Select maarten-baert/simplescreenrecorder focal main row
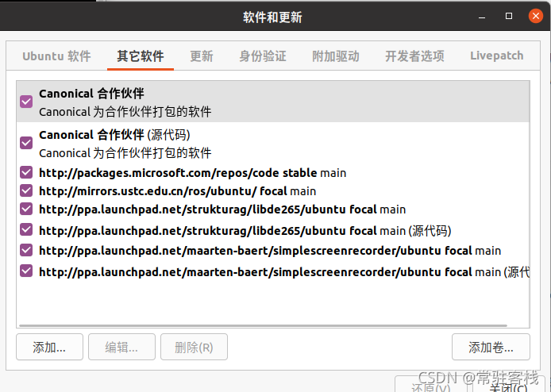Viewport: 551px width, 392px height. (x=272, y=251)
